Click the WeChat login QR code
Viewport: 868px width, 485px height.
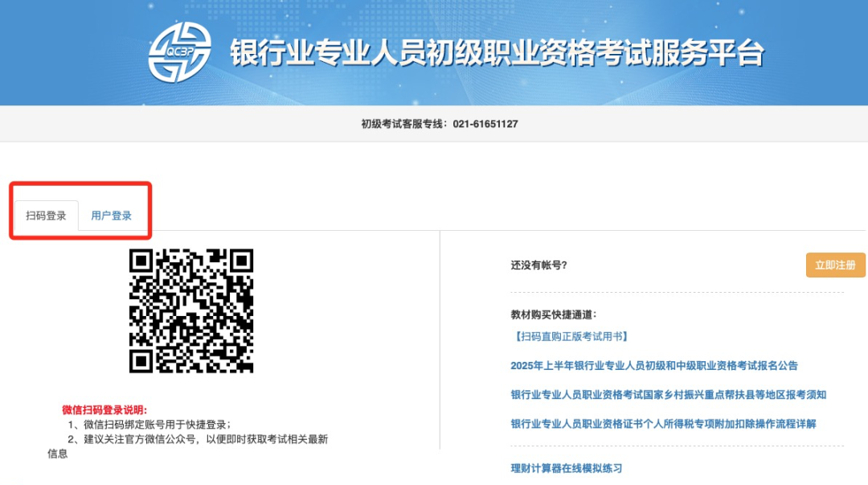[x=191, y=310]
